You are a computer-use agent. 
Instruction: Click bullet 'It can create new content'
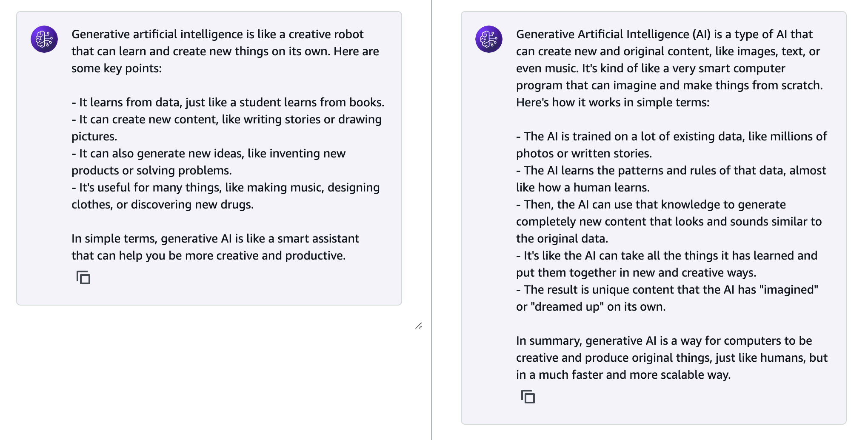[226, 128]
